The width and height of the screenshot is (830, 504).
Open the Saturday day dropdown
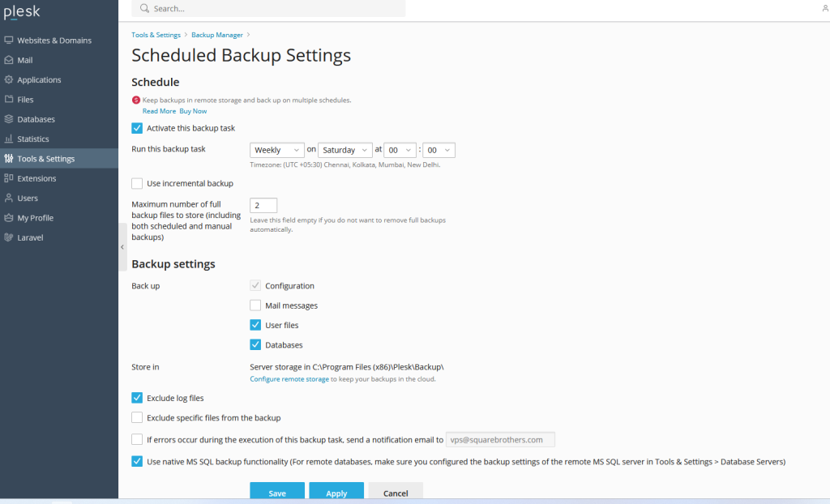tap(344, 150)
